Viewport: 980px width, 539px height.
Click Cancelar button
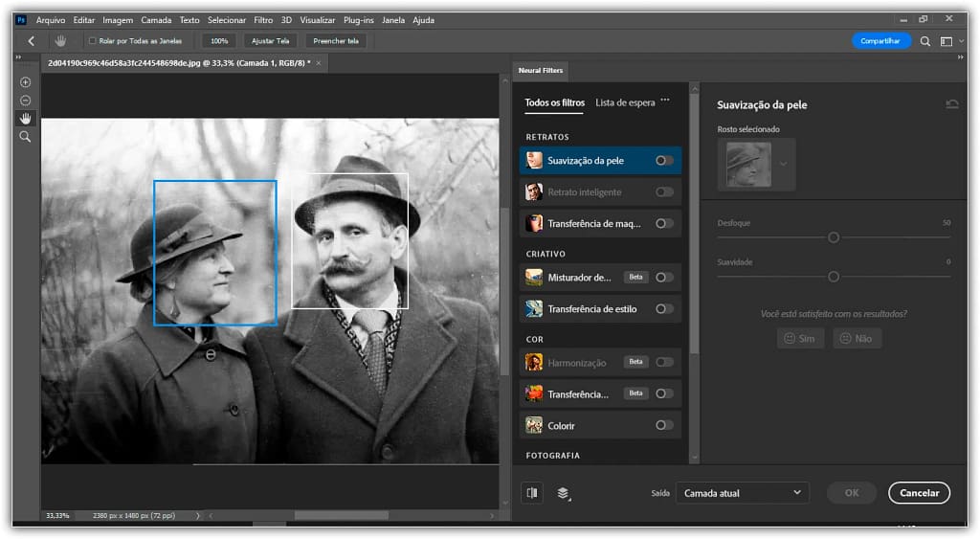[x=920, y=493]
